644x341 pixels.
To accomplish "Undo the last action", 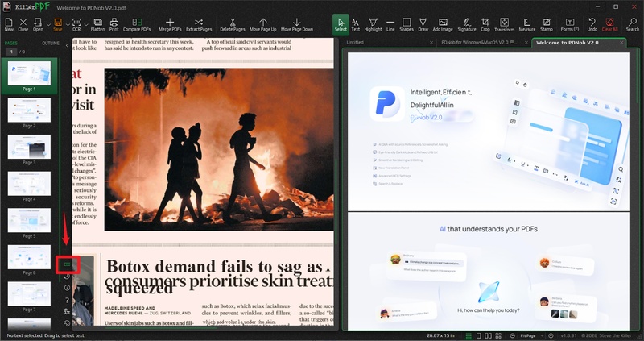I will click(x=592, y=24).
